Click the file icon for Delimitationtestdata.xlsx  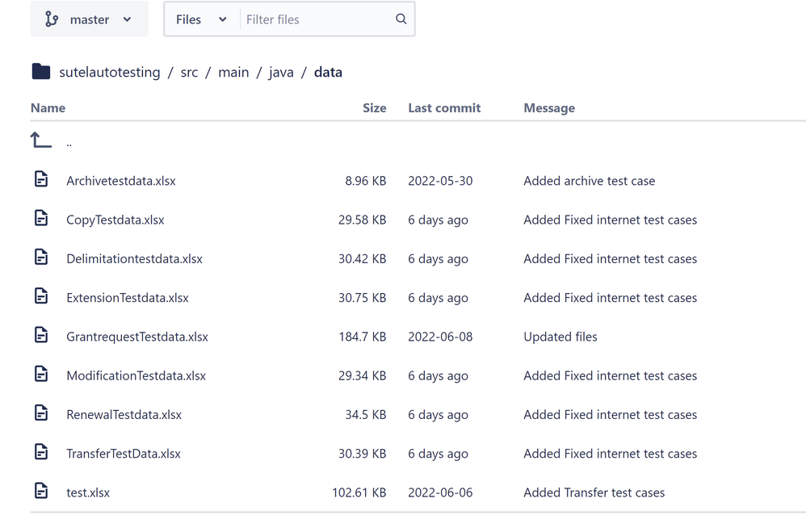click(41, 257)
